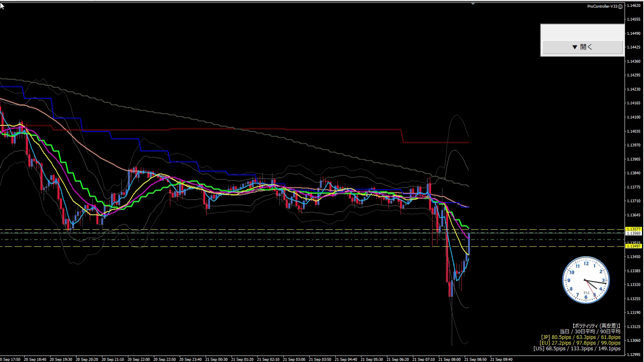
Task: Click the 1.14100 price scale value
Action: [634, 117]
